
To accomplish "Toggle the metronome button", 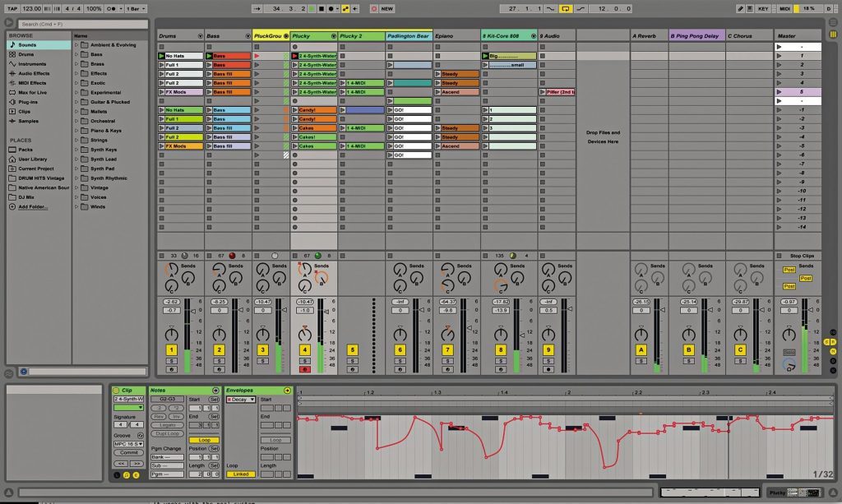I will (x=112, y=8).
